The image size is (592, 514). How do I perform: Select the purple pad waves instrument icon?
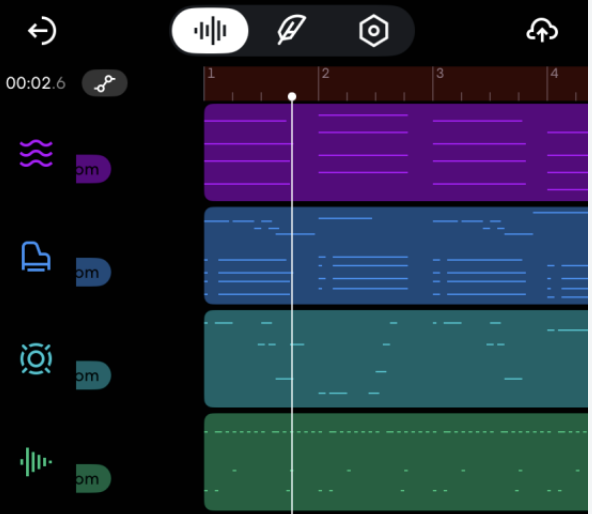(36, 153)
